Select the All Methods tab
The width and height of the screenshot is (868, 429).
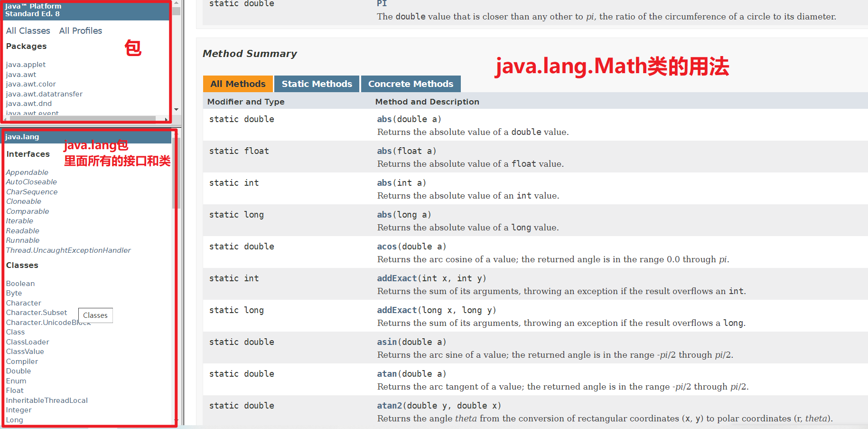[x=238, y=84]
